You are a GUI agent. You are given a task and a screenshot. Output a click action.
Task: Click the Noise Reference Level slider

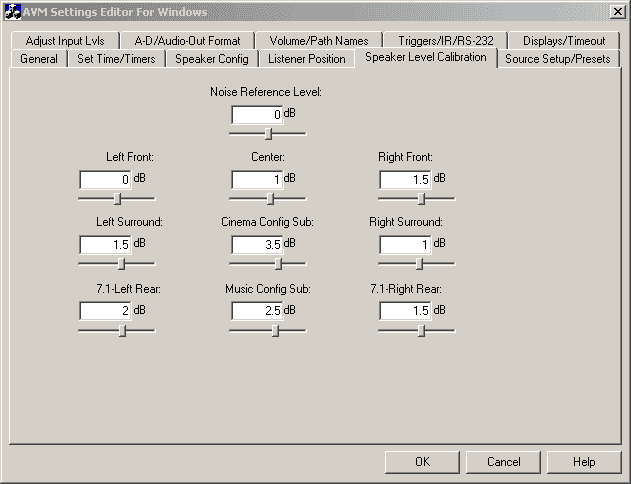pos(268,133)
